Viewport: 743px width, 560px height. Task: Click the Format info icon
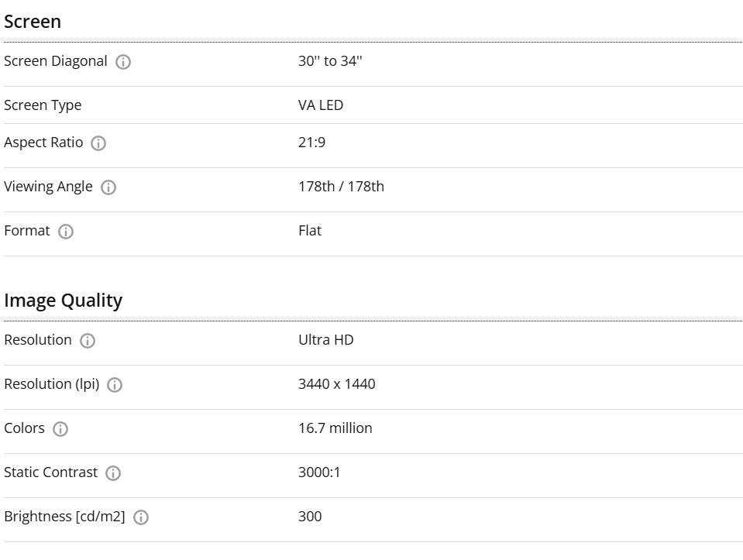click(66, 231)
